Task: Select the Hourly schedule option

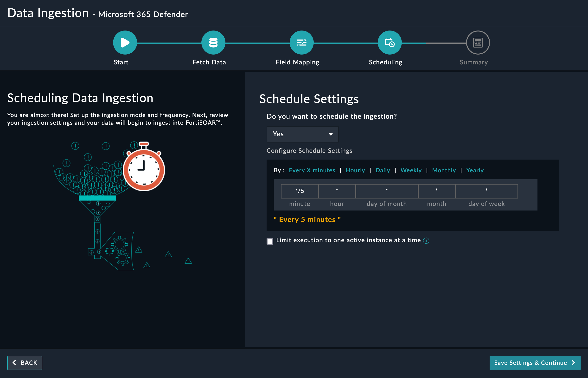Action: (355, 170)
